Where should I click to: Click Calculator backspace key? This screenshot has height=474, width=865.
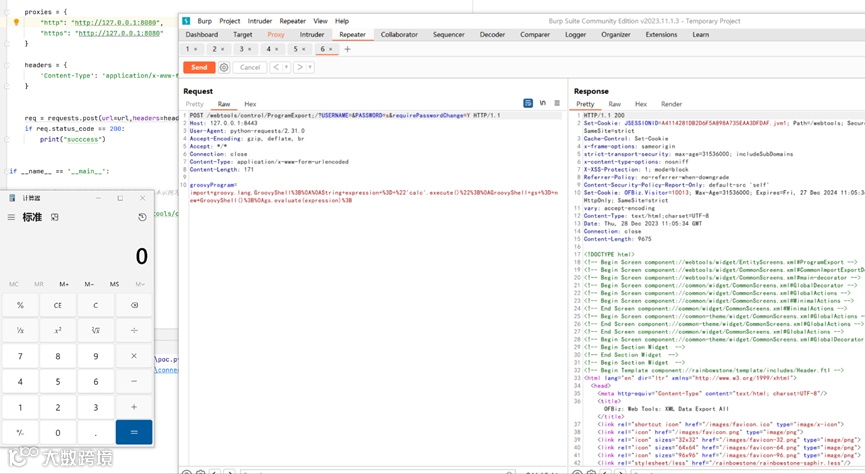(134, 305)
